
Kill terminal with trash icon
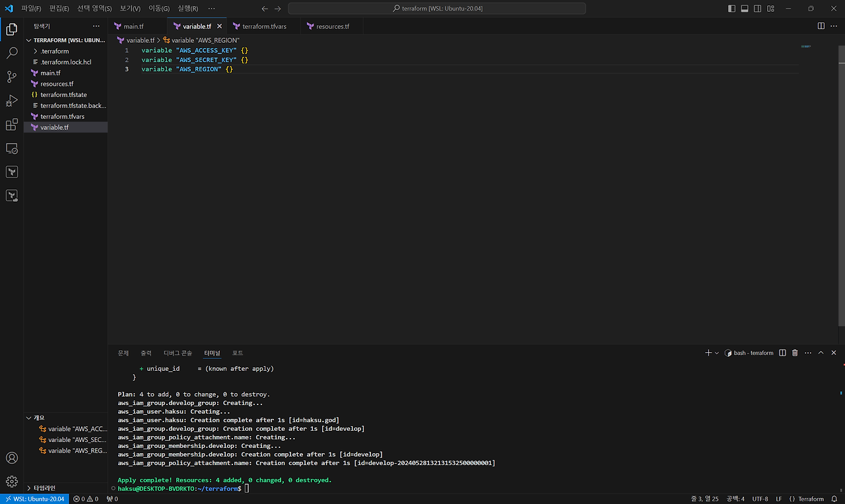[795, 353]
